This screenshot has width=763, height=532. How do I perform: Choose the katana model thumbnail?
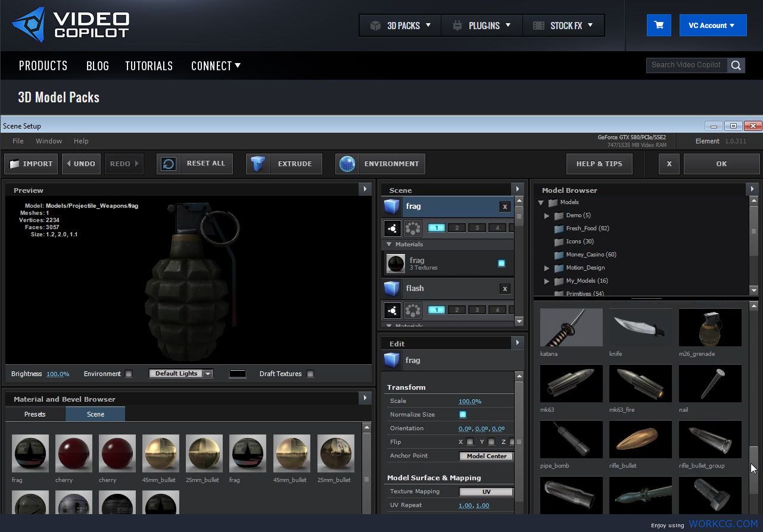[571, 328]
